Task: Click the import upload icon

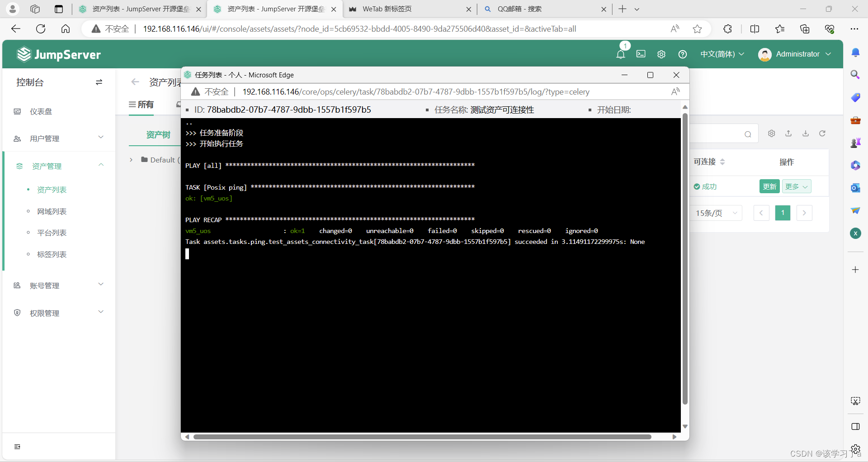Action: [788, 133]
